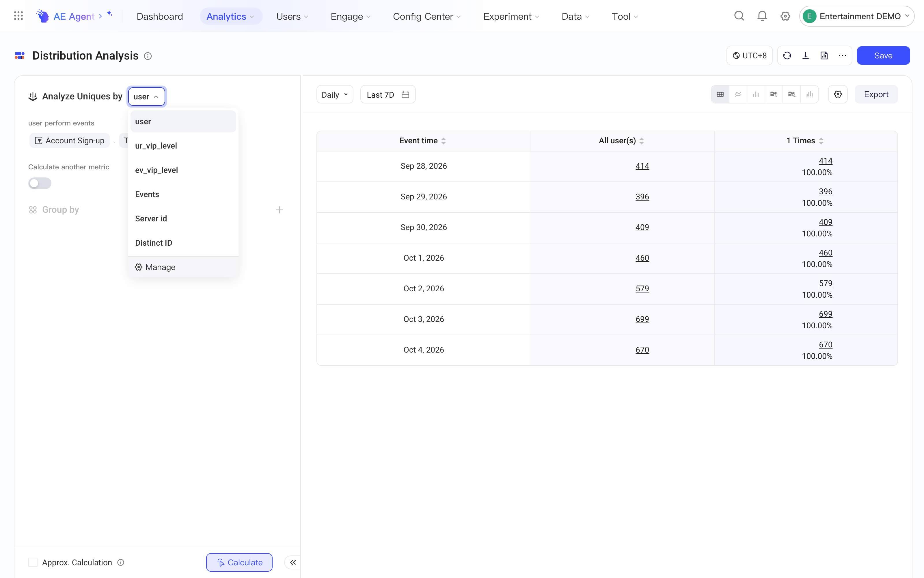Click the Group by label
This screenshot has height=578, width=924.
coord(60,210)
